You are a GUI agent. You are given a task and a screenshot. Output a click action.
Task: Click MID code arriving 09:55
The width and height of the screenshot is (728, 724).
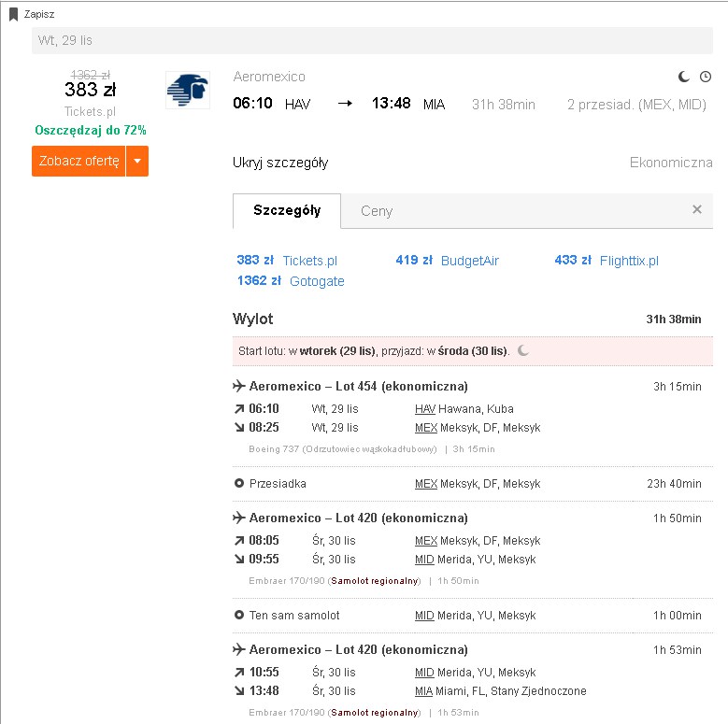(x=424, y=560)
